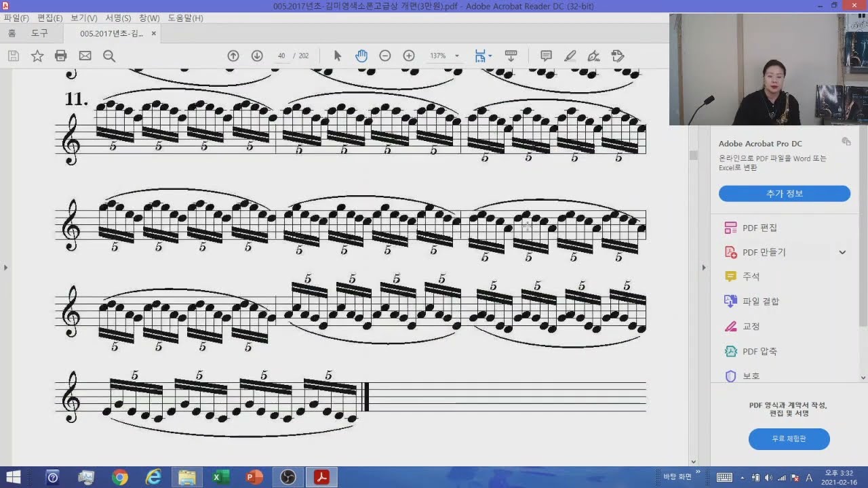Screen dimensions: 868x488
Task: Click the scrolling mode keyboard icon
Action: pos(511,56)
